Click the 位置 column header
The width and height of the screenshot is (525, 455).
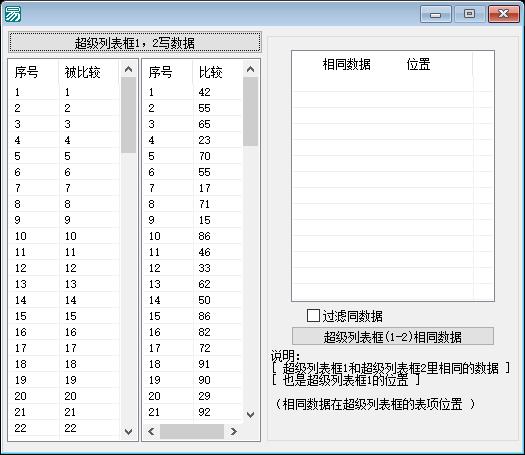(418, 64)
